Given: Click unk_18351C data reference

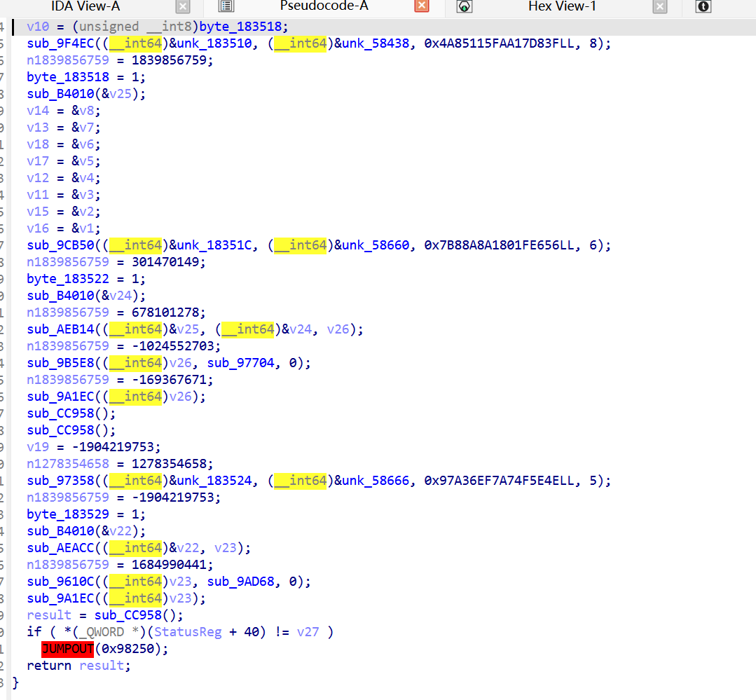Looking at the screenshot, I should (214, 245).
